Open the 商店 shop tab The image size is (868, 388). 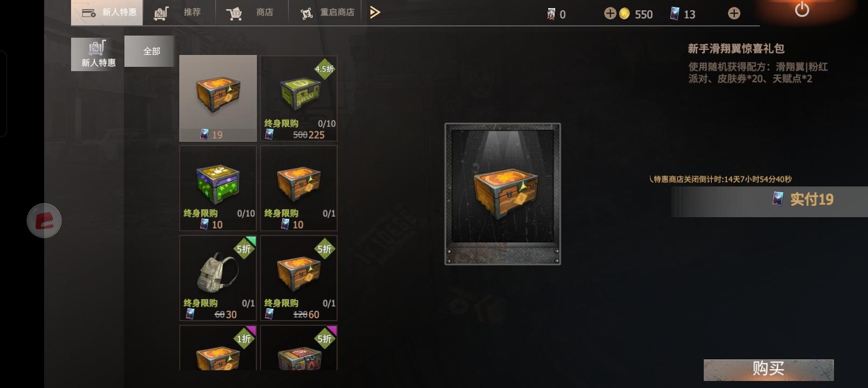pyautogui.click(x=251, y=12)
